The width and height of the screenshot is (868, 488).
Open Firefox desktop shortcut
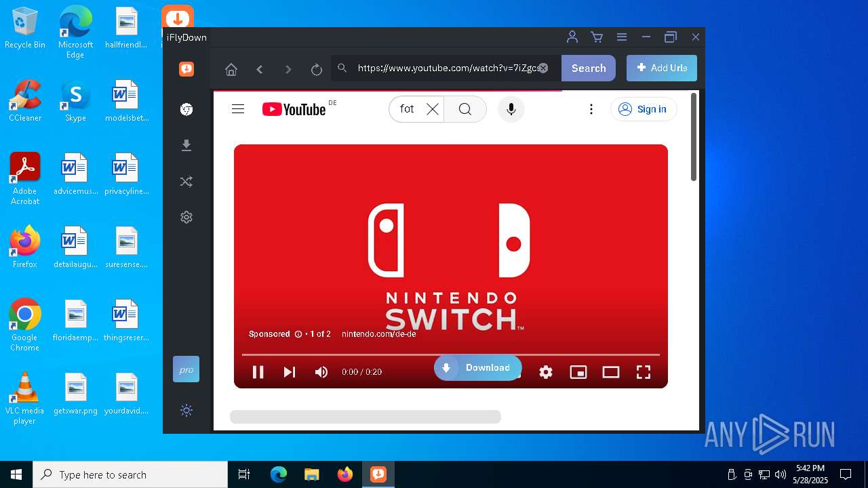tap(25, 247)
